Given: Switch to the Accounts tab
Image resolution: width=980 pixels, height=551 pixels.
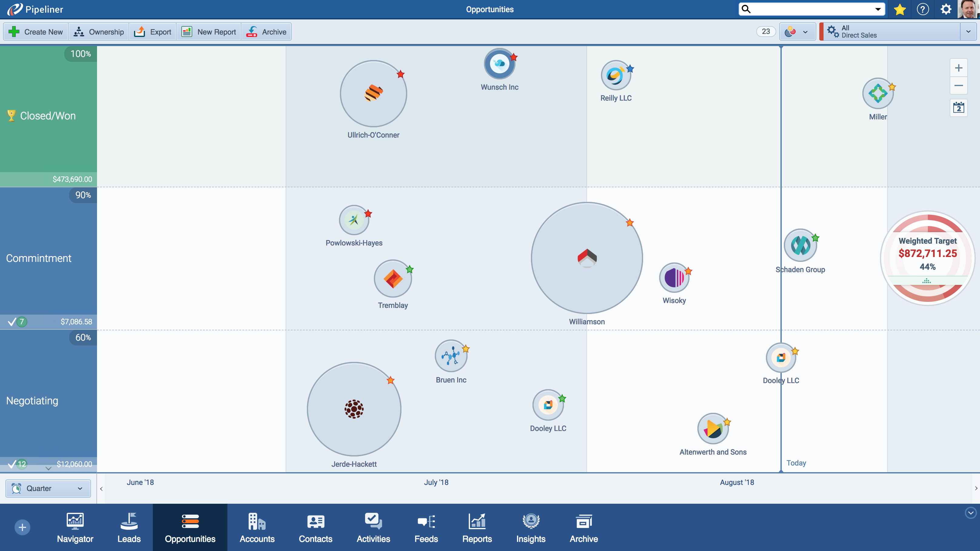Looking at the screenshot, I should pos(257,527).
